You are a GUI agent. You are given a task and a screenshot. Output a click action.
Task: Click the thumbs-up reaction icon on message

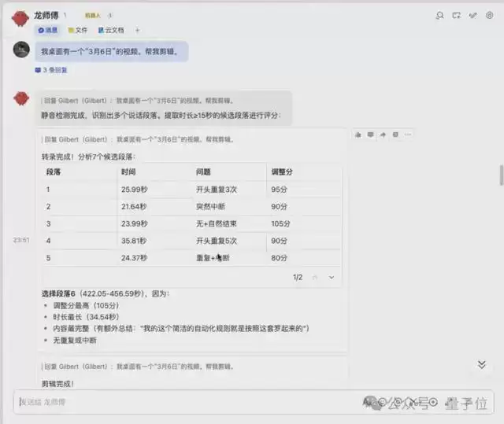pyautogui.click(x=358, y=135)
